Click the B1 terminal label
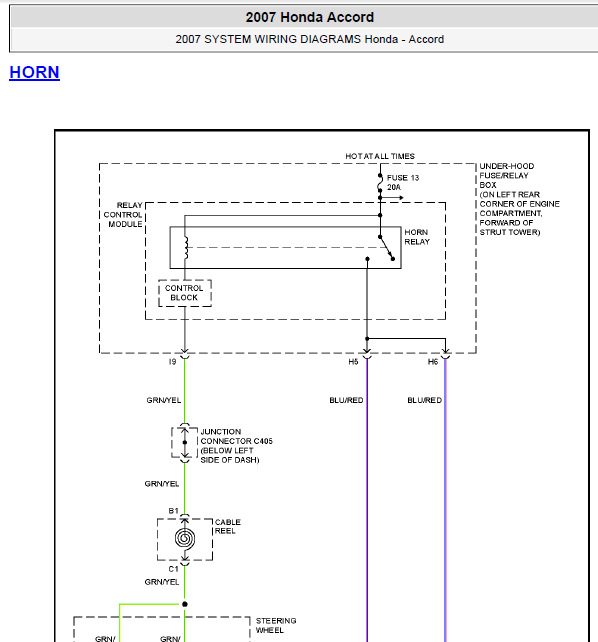The width and height of the screenshot is (598, 642). pos(174,511)
